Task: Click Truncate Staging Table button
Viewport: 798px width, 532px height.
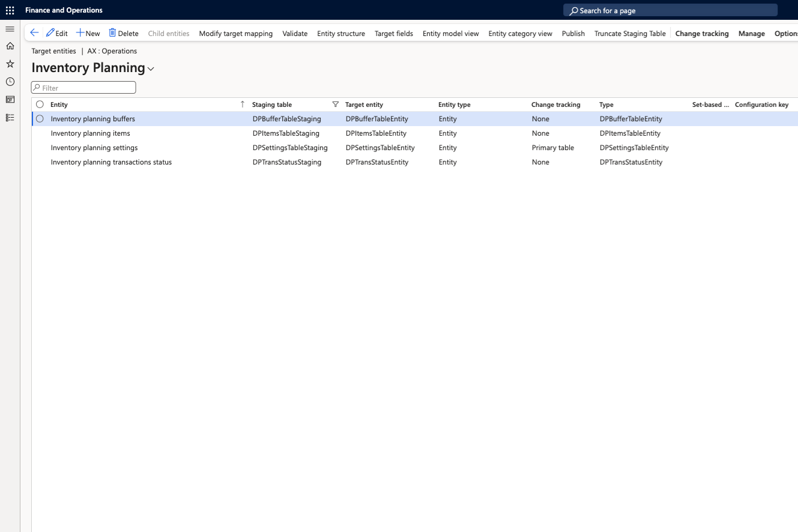Action: point(630,34)
